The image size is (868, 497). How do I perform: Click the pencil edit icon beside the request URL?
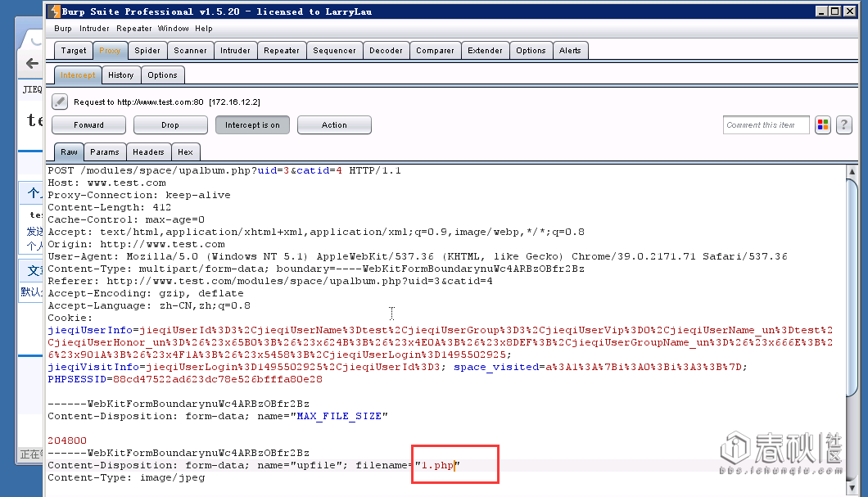pyautogui.click(x=60, y=102)
